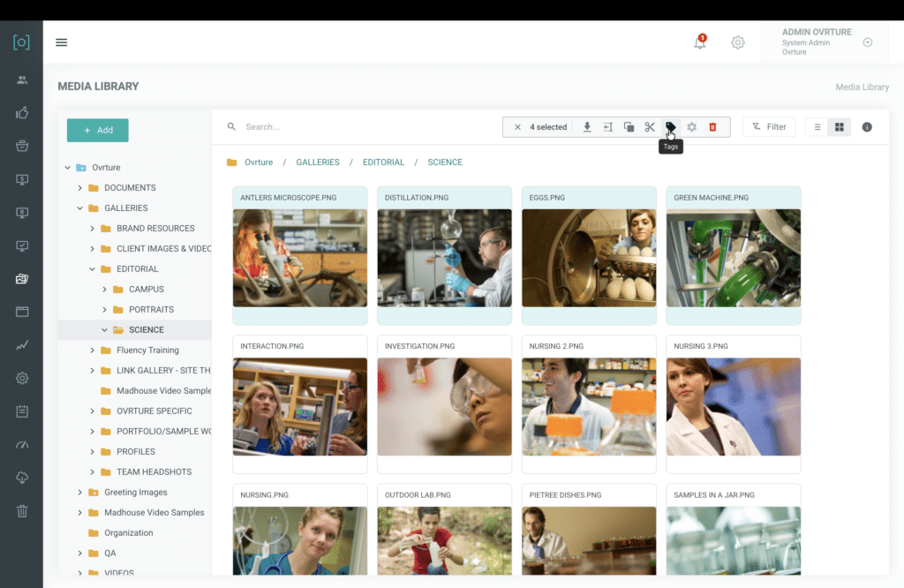The width and height of the screenshot is (904, 588).
Task: Open the EDITORIAL breadcrumb link
Action: [x=383, y=162]
